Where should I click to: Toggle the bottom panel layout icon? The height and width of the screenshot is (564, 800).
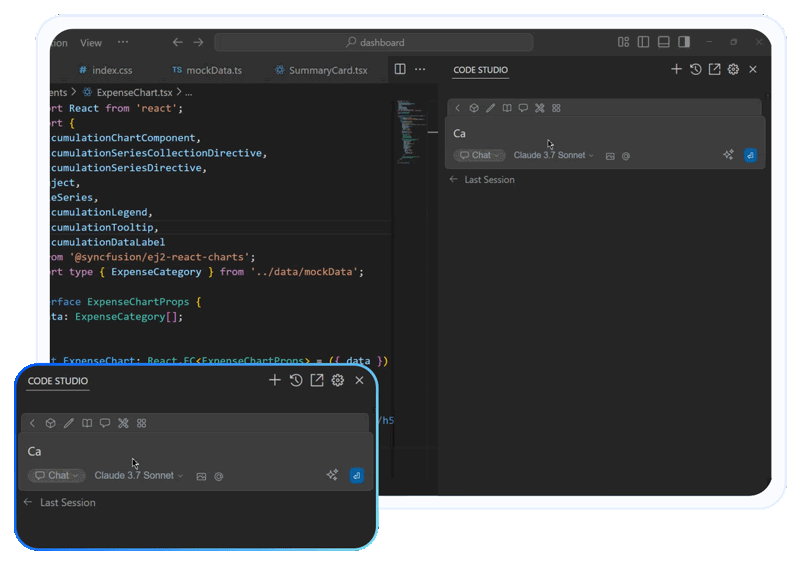664,42
